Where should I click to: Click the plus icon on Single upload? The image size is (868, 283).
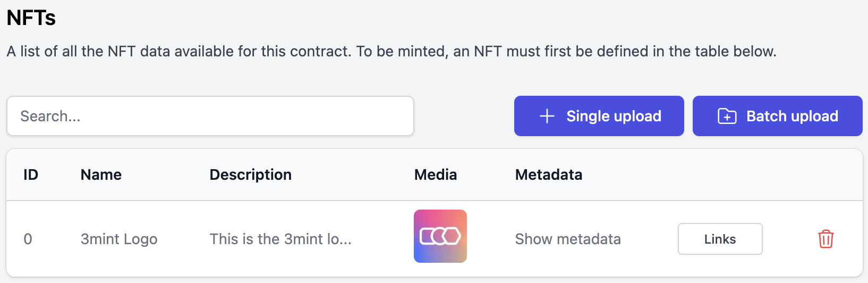coord(547,116)
